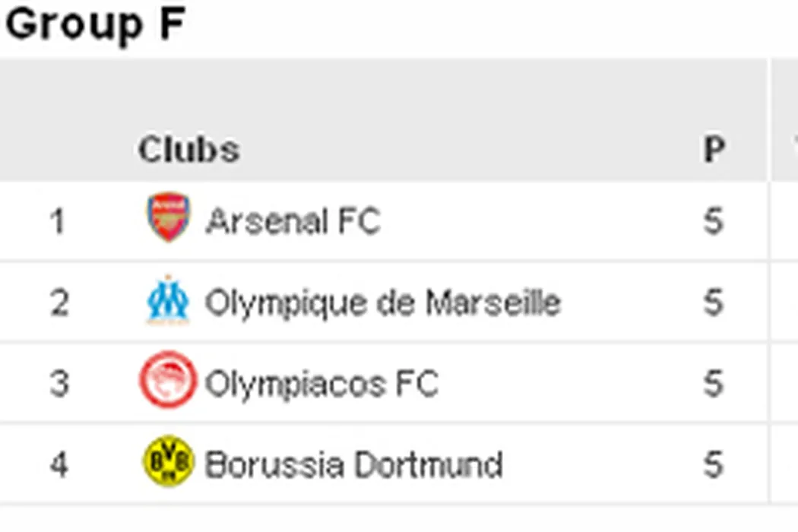Viewport: 798px width, 532px height.
Task: Click the Olympiacos FC red crest
Action: (168, 382)
